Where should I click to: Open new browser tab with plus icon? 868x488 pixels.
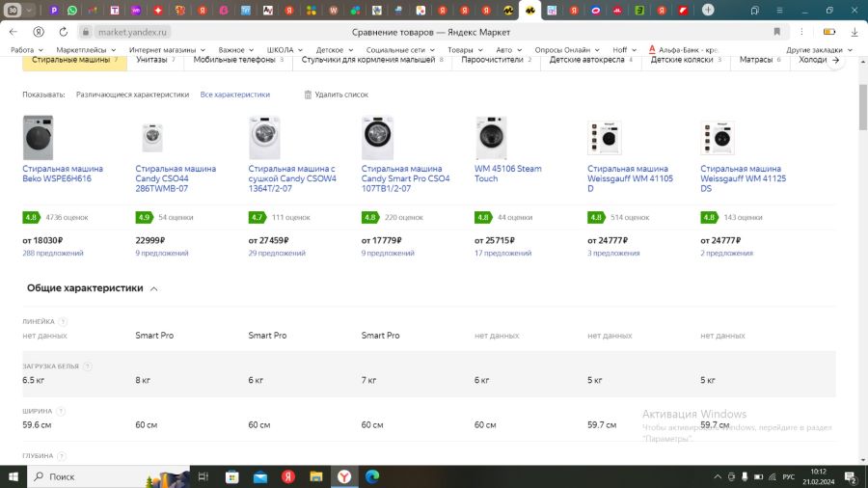[x=708, y=10]
